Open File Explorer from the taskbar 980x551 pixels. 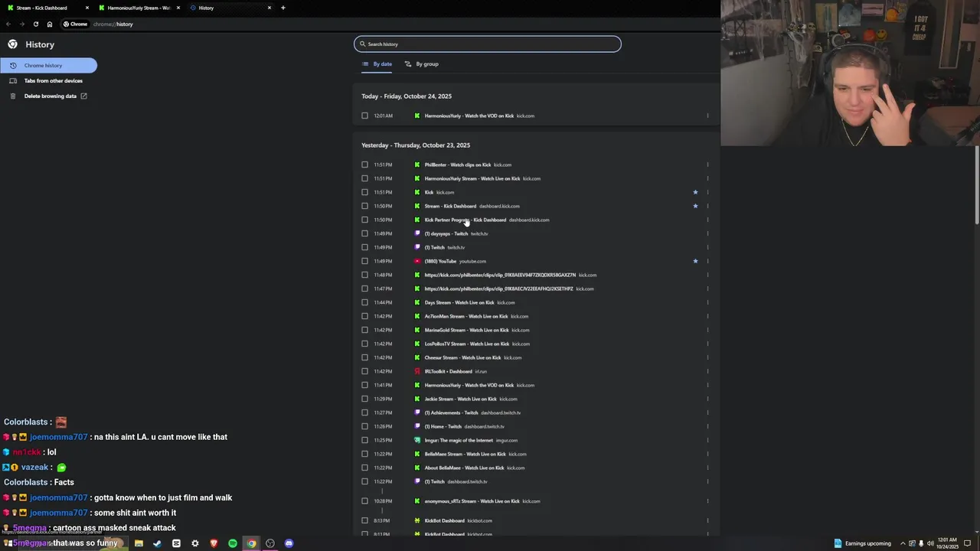click(x=139, y=543)
